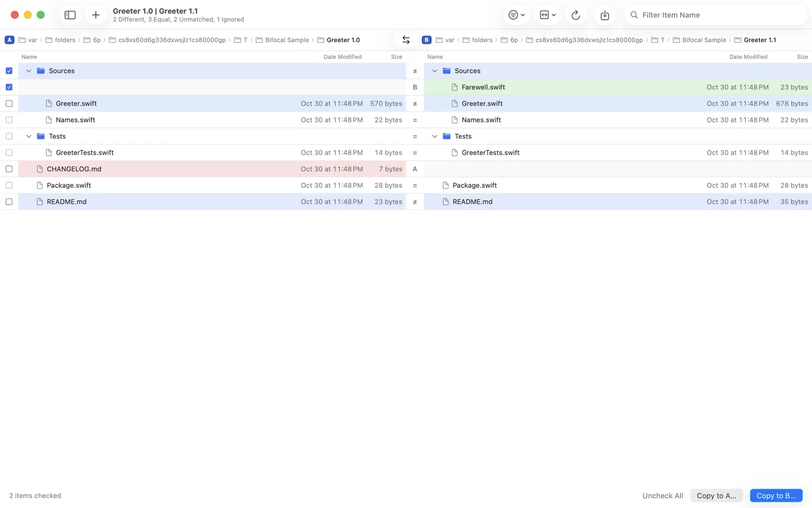The width and height of the screenshot is (812, 508).
Task: Open the comparison layout dropdown
Action: point(548,15)
